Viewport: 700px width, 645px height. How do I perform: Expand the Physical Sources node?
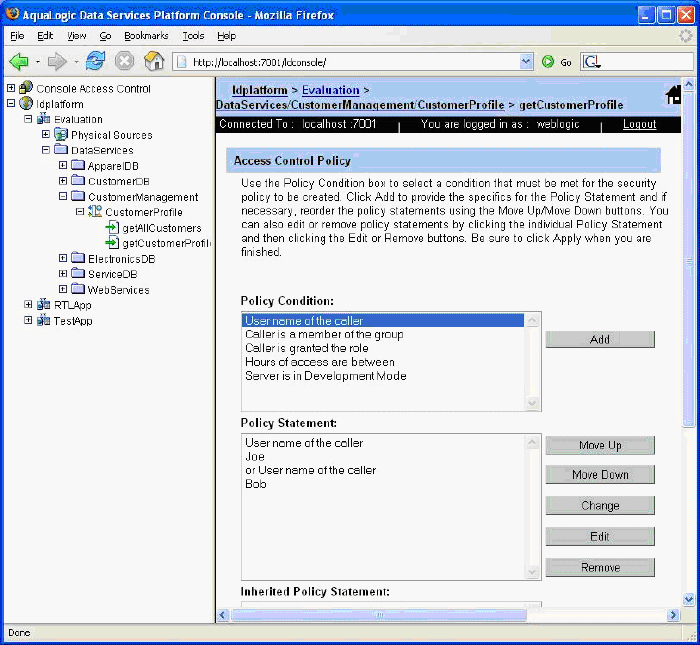point(46,134)
